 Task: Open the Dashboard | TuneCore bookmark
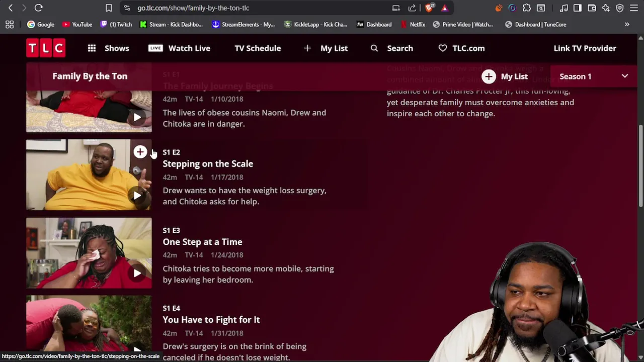click(x=535, y=25)
